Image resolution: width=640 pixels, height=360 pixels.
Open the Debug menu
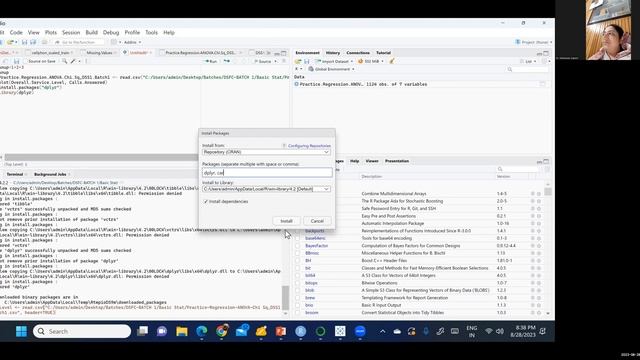[x=111, y=32]
